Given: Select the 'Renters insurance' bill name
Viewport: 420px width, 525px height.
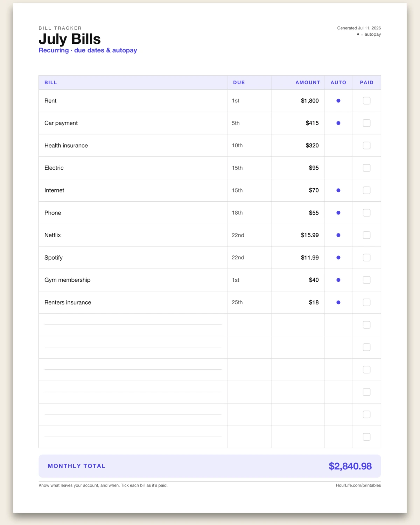Looking at the screenshot, I should tap(68, 302).
